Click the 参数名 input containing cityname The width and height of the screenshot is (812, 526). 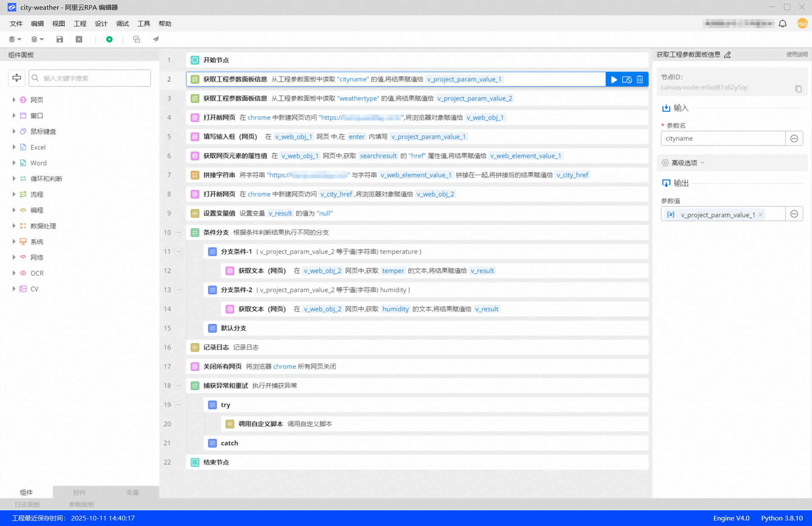click(723, 138)
